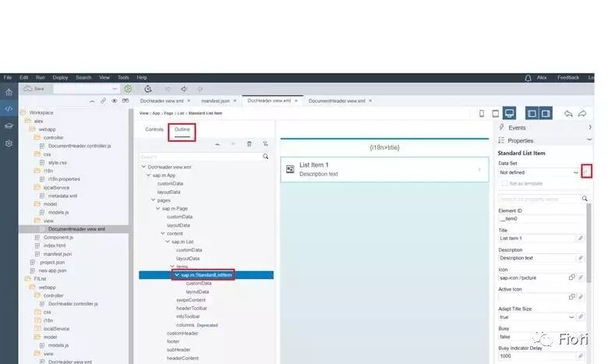This screenshot has width=608, height=364.
Task: Click the Redo arrow icon
Action: coord(582,113)
